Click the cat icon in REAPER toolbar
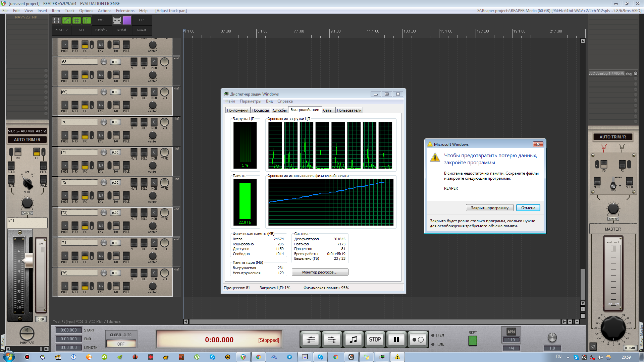Viewport: 644px width, 362px height. [x=117, y=20]
